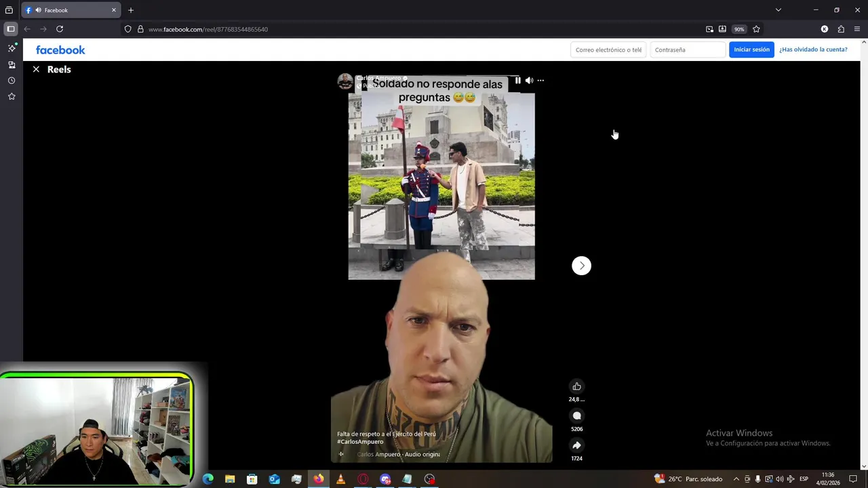Click the #CarlosAmpuero hashtag
This screenshot has height=488, width=868.
point(360,442)
